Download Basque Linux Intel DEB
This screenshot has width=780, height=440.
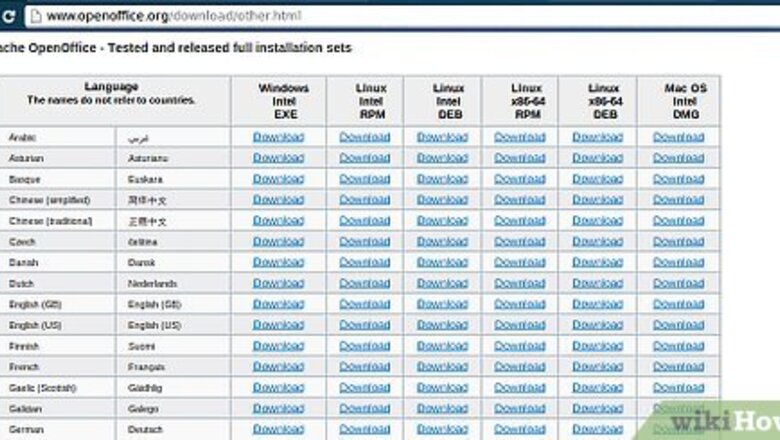click(x=442, y=178)
